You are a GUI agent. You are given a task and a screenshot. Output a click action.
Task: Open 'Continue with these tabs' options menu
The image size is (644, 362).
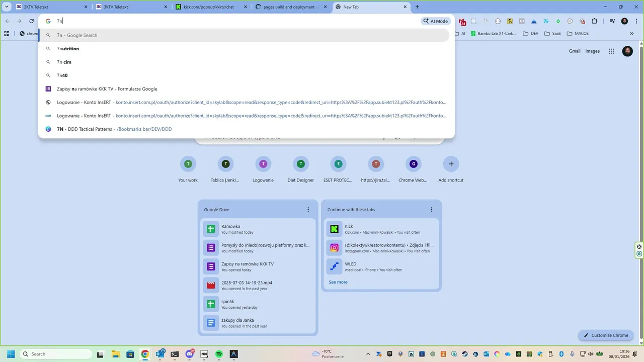[431, 210]
